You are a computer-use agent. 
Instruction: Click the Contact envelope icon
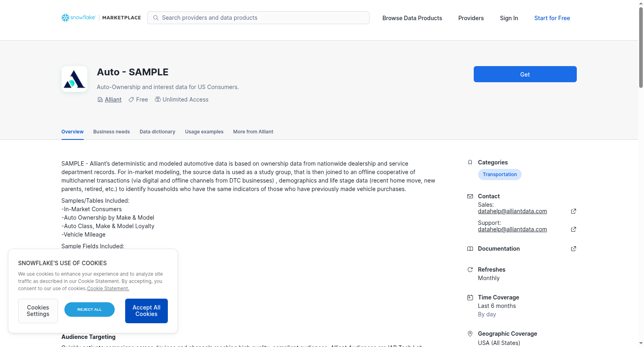pyautogui.click(x=470, y=196)
